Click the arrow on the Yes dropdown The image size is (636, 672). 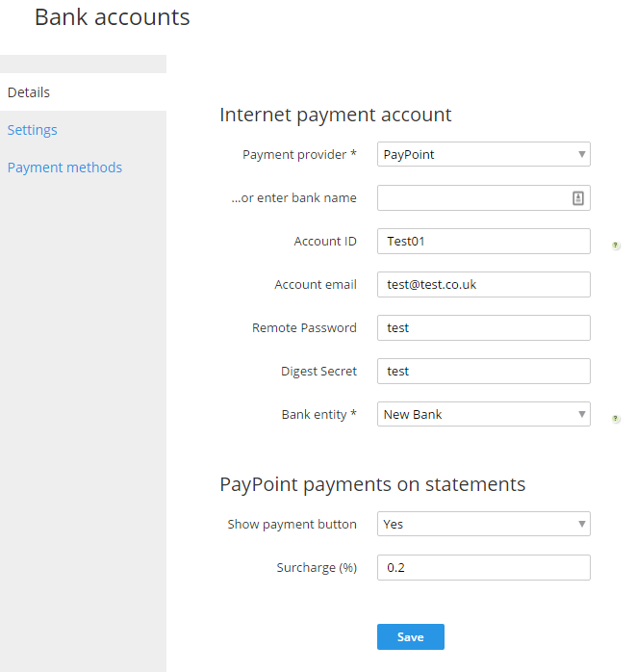(581, 524)
